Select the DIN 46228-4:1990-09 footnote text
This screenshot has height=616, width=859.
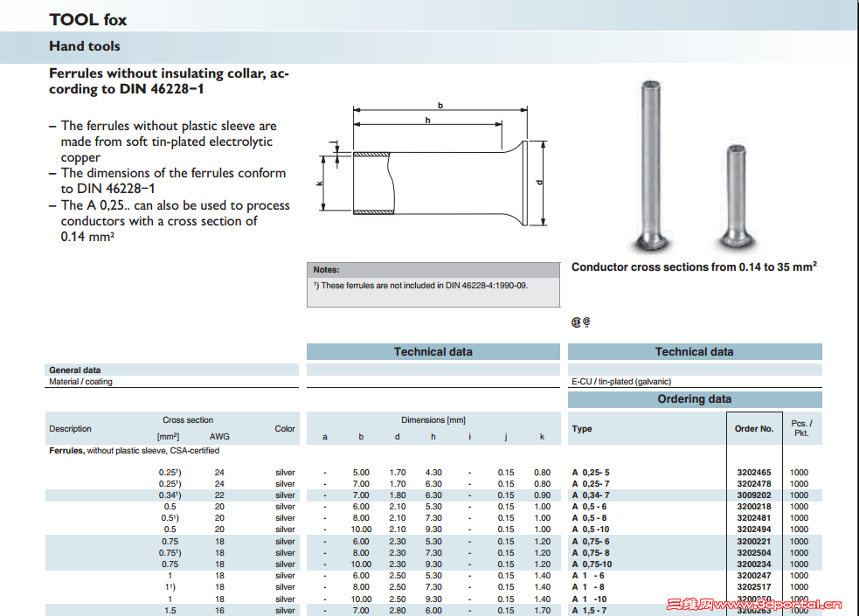click(x=420, y=285)
